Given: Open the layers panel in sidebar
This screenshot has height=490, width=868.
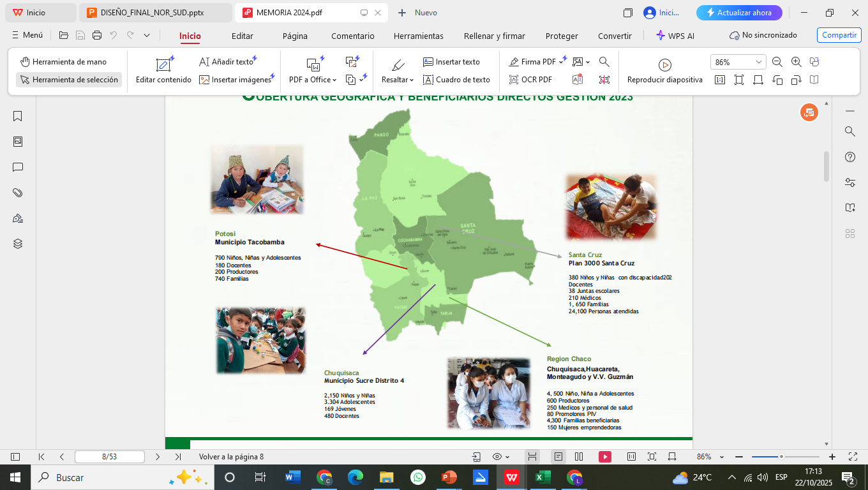Looking at the screenshot, I should tap(18, 244).
